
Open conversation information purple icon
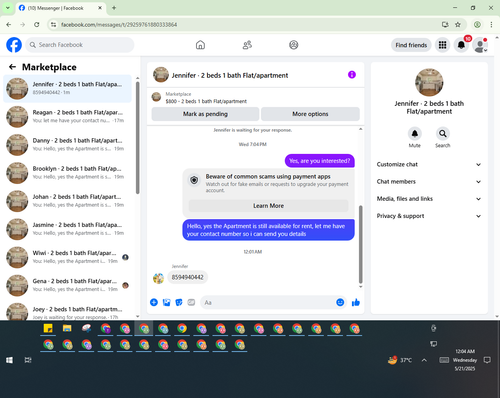(x=352, y=75)
